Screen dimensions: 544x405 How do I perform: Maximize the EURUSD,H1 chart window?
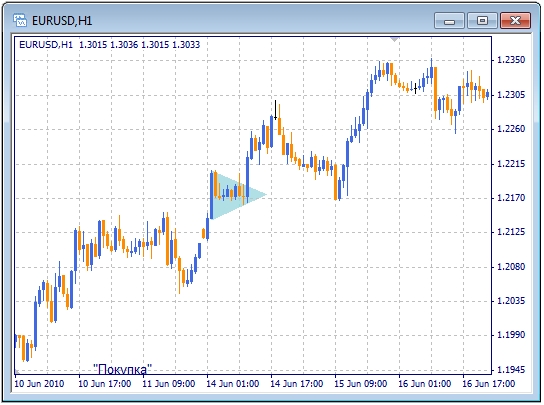482,21
